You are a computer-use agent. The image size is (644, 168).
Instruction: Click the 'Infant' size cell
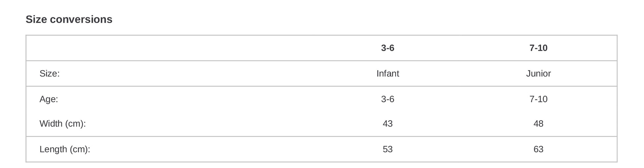pyautogui.click(x=388, y=74)
